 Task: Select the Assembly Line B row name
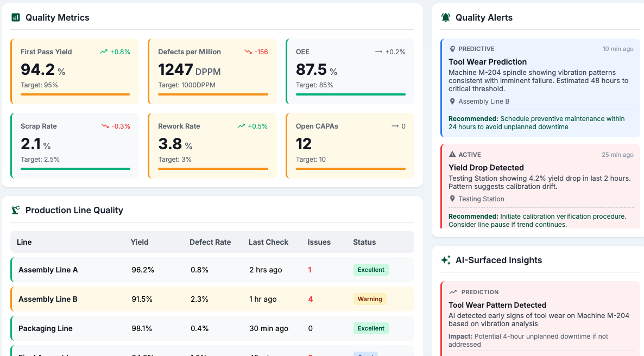(x=48, y=299)
